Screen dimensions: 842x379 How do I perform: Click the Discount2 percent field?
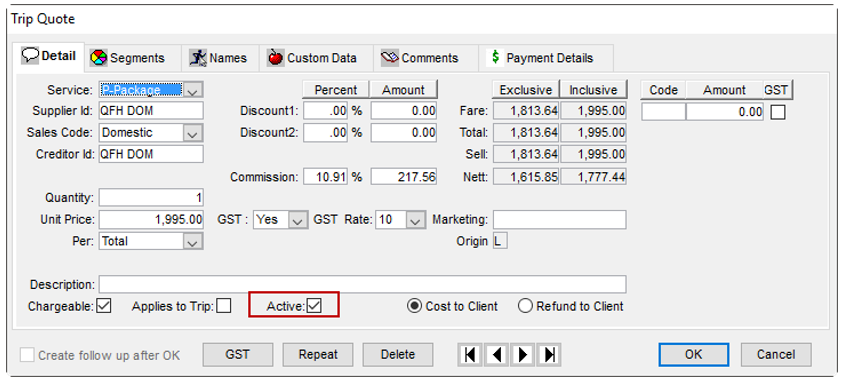click(325, 133)
